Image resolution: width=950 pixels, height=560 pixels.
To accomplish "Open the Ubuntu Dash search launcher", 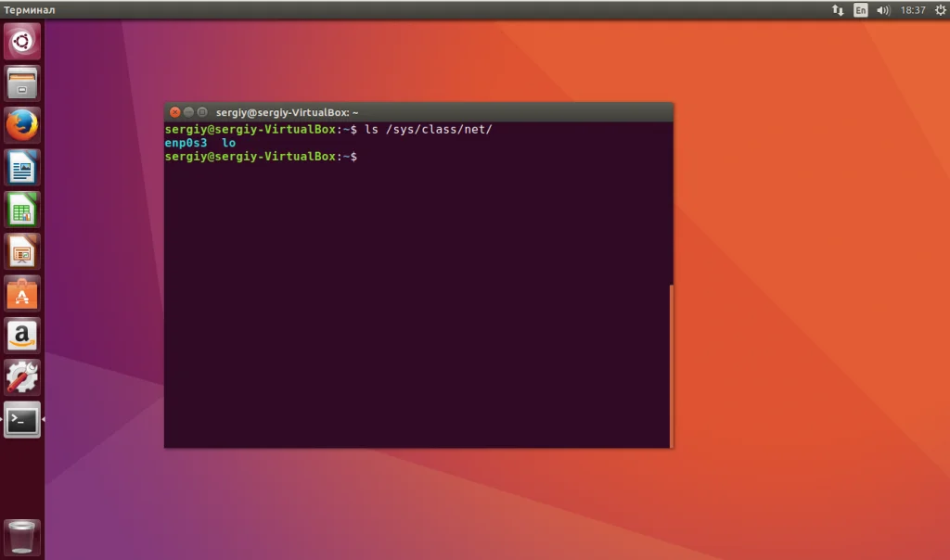I will click(x=22, y=41).
